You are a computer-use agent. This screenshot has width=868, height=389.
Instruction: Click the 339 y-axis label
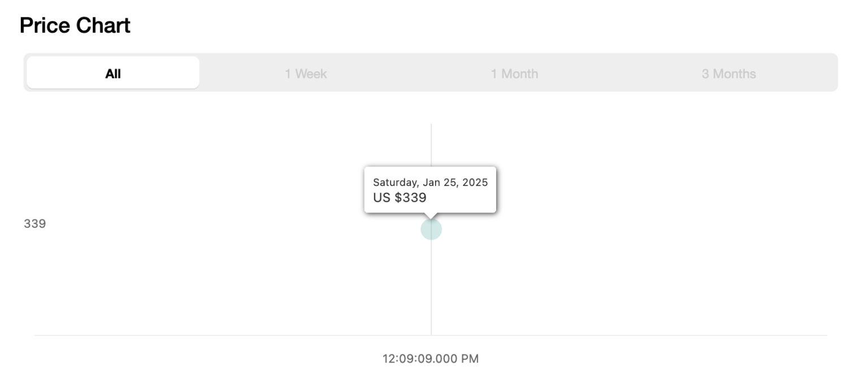pos(35,224)
